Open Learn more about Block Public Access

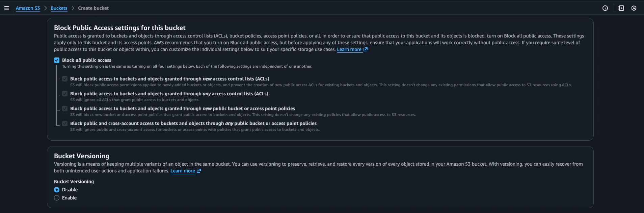(x=349, y=49)
